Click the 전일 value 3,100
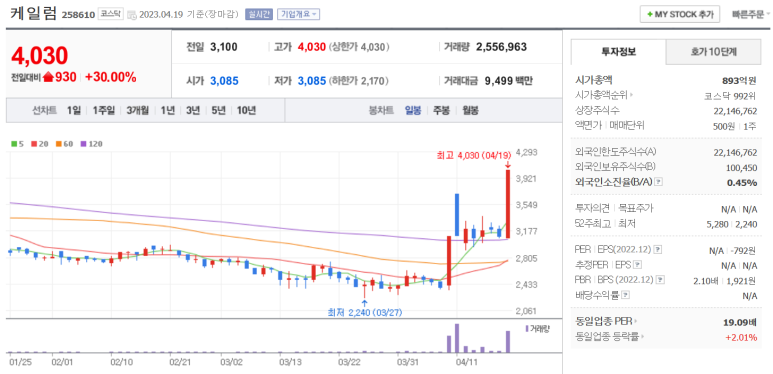Viewport: 773px width, 374px height. pos(224,47)
